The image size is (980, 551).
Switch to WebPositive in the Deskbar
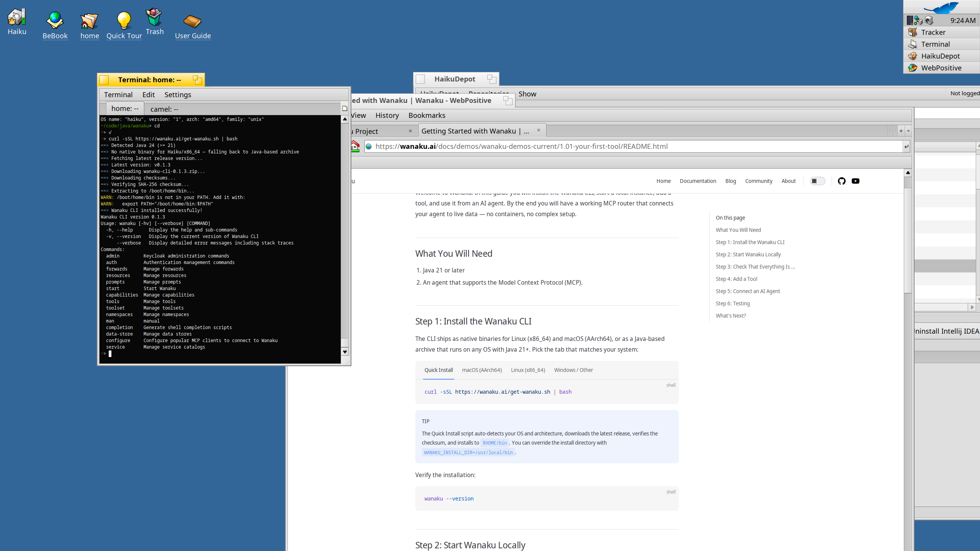pyautogui.click(x=942, y=68)
